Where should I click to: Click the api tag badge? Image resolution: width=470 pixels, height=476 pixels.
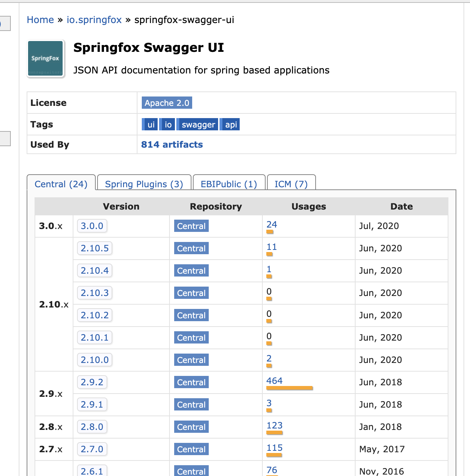(x=230, y=124)
